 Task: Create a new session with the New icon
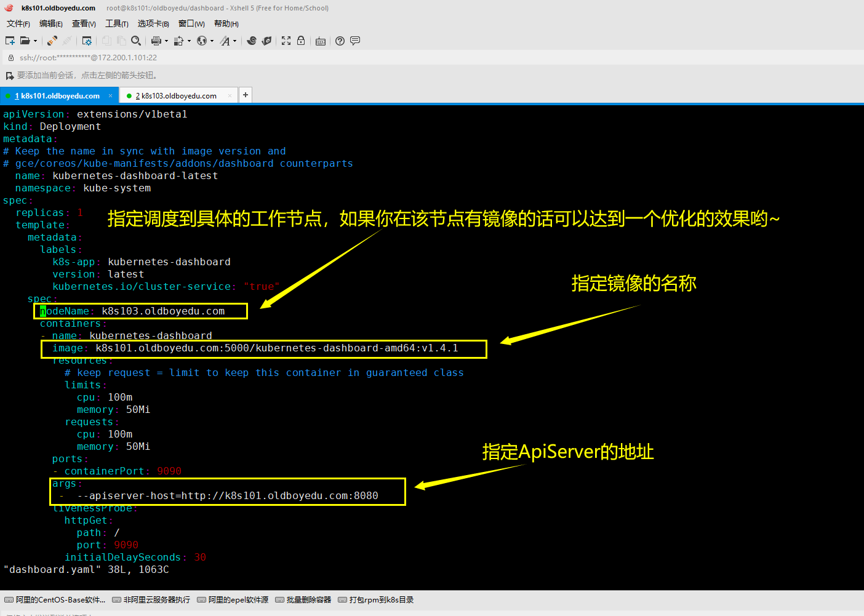pyautogui.click(x=9, y=41)
